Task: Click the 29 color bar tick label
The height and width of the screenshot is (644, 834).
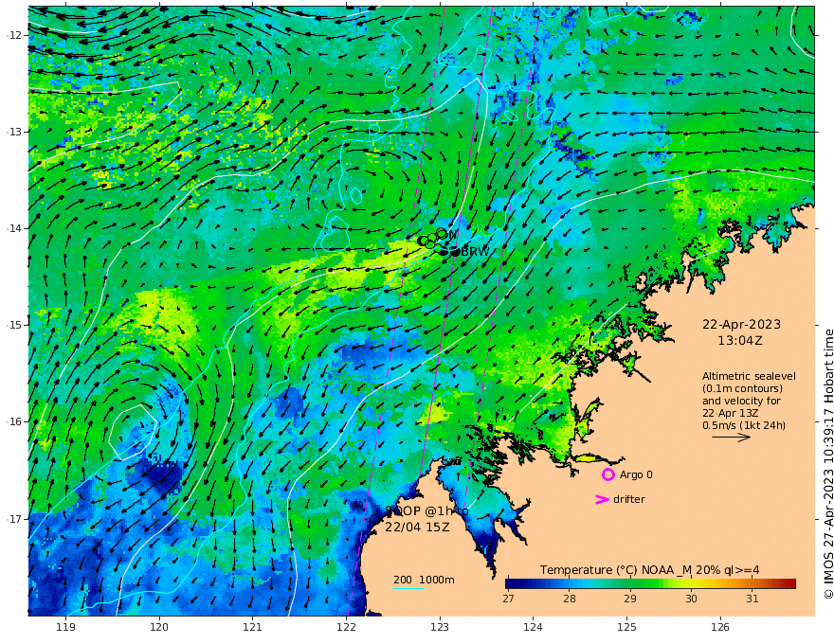Action: pos(629,599)
